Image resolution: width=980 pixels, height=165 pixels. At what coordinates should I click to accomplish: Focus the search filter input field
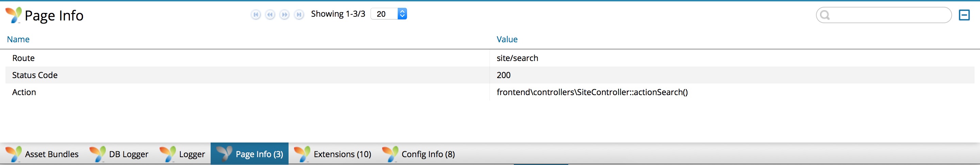coord(884,15)
